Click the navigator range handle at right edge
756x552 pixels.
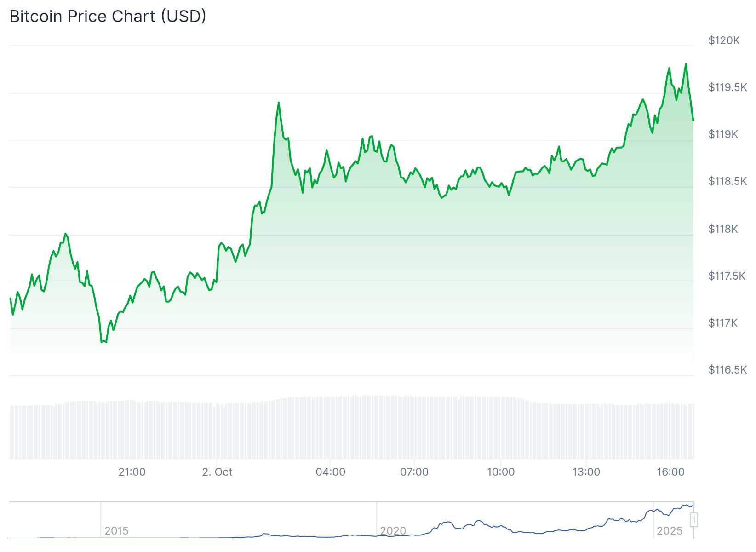coord(694,520)
